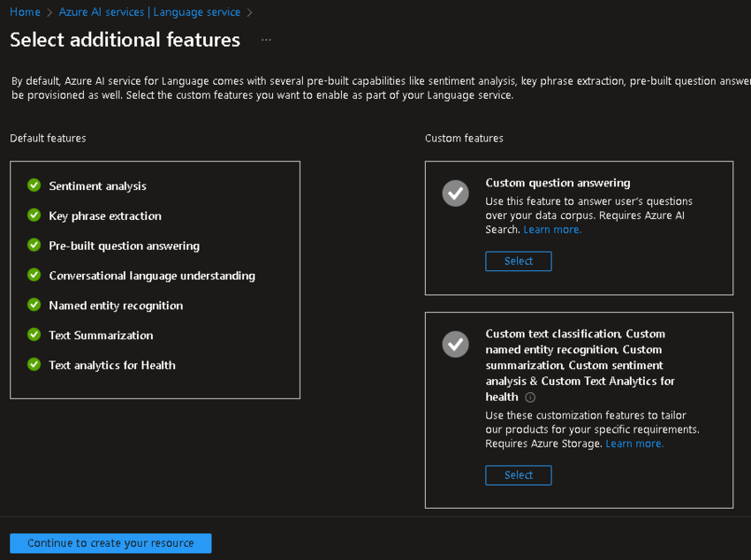
Task: Open the ellipsis menu beside Select additional features
Action: (266, 41)
